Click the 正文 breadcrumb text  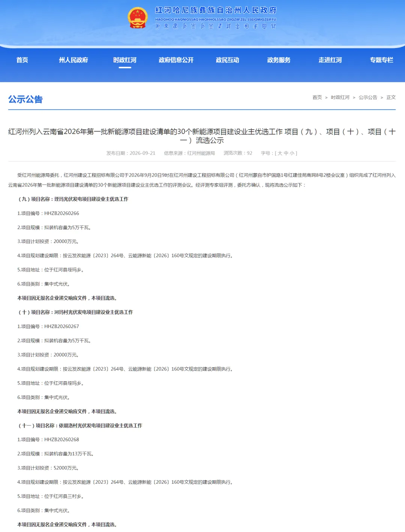(x=391, y=97)
